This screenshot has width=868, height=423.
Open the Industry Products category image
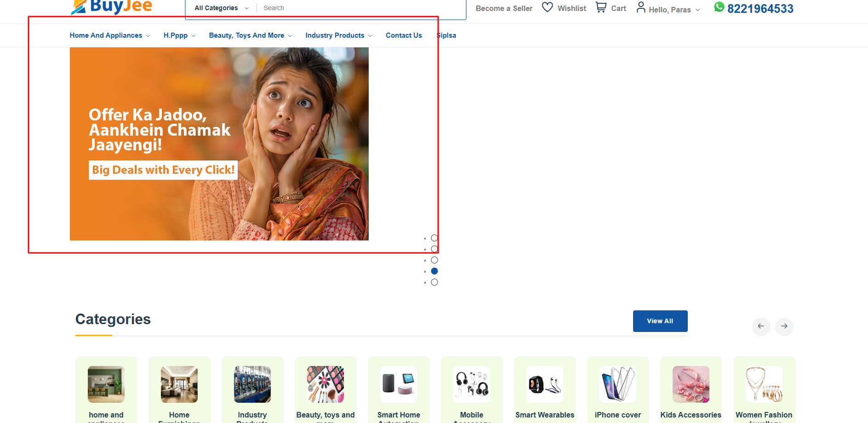click(252, 384)
